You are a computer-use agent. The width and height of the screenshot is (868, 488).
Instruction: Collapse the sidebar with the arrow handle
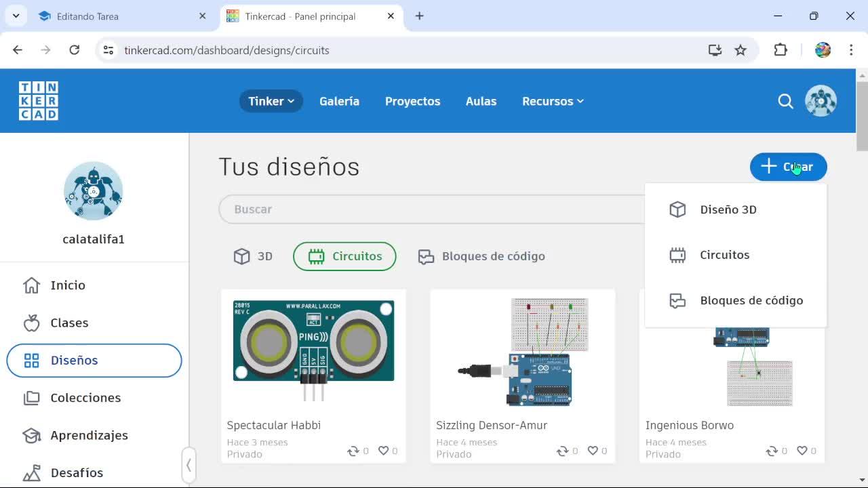click(x=189, y=465)
